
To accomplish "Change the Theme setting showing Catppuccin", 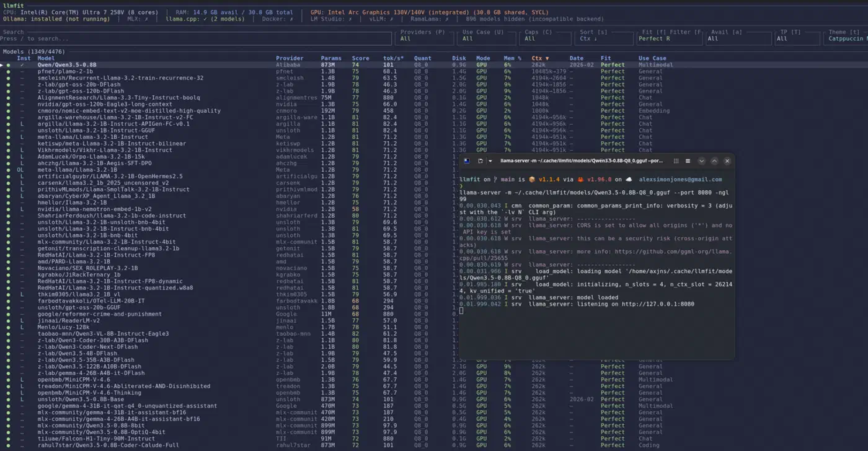I will click(x=846, y=38).
